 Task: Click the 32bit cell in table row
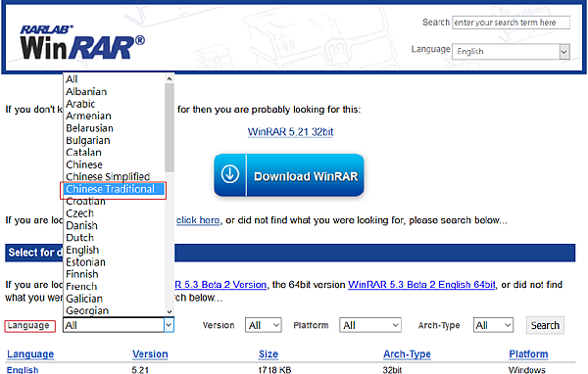tap(392, 370)
